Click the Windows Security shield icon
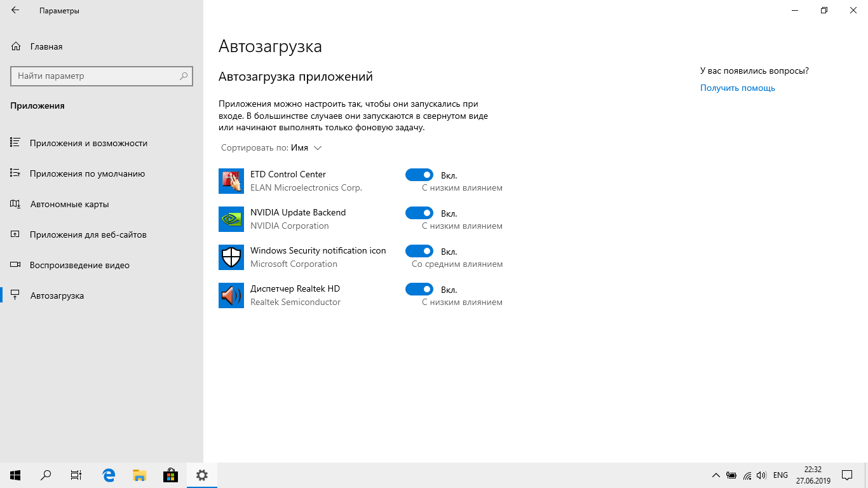This screenshot has width=868, height=488. pyautogui.click(x=231, y=257)
